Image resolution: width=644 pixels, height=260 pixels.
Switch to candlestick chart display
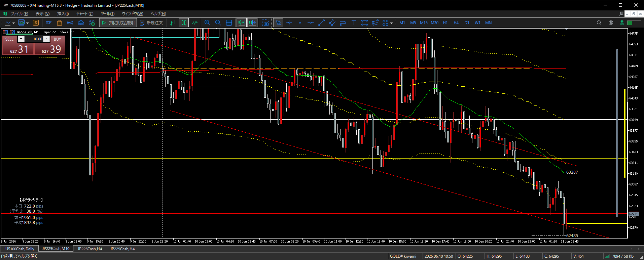pyautogui.click(x=184, y=23)
